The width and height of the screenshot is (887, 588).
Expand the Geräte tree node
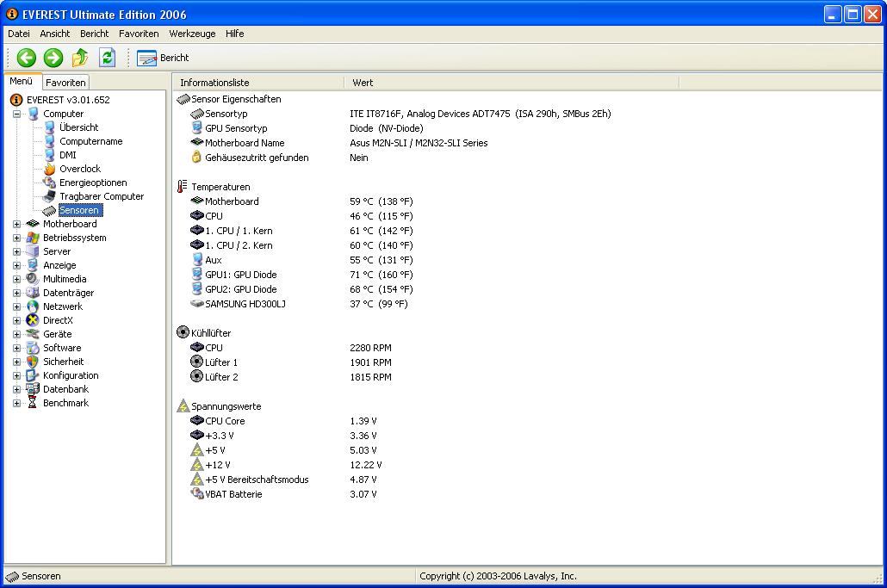[17, 334]
